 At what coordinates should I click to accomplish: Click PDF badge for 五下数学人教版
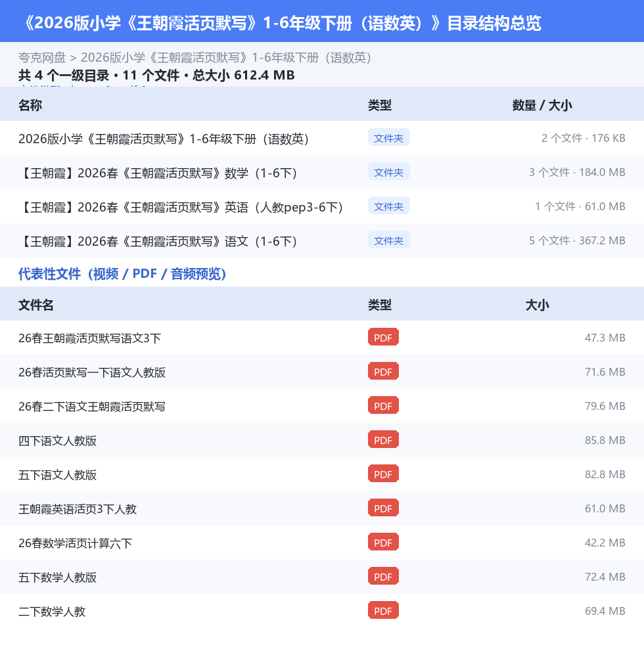click(x=383, y=577)
